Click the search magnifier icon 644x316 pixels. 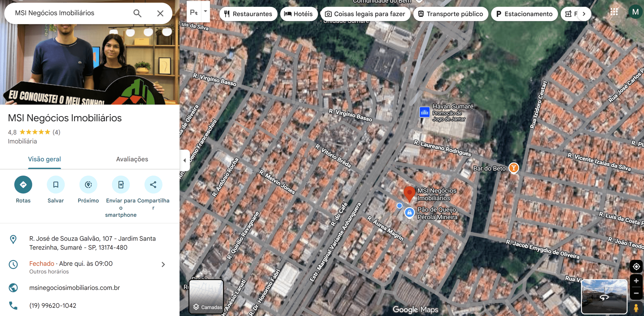pyautogui.click(x=137, y=13)
